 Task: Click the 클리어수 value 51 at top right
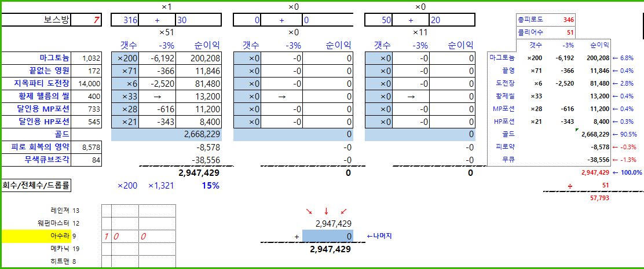[x=570, y=33]
